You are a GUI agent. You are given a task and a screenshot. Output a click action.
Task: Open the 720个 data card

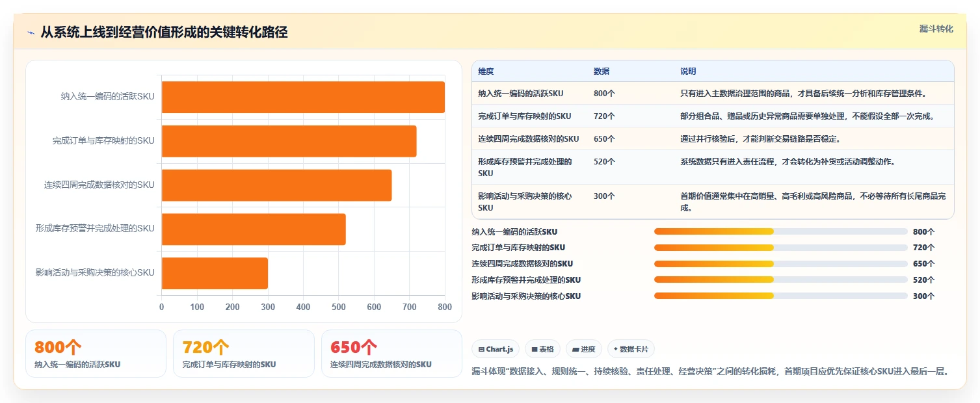click(244, 354)
